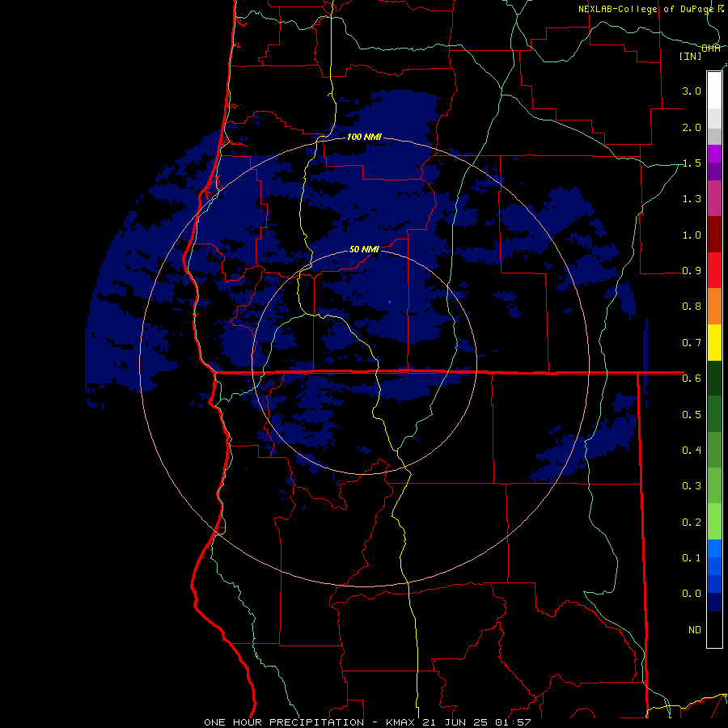
Task: Click the 1.0 legend value
Action: (x=692, y=235)
